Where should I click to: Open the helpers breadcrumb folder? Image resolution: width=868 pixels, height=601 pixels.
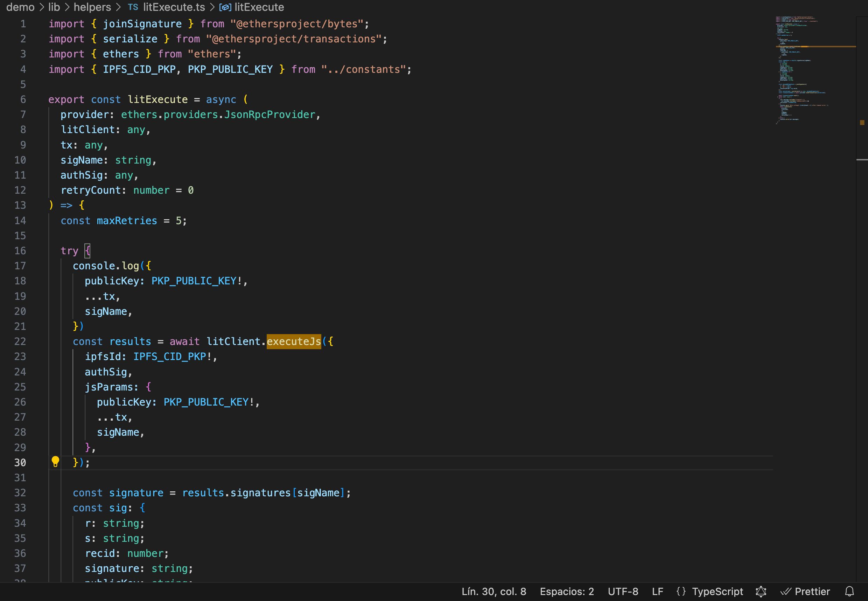click(x=92, y=7)
